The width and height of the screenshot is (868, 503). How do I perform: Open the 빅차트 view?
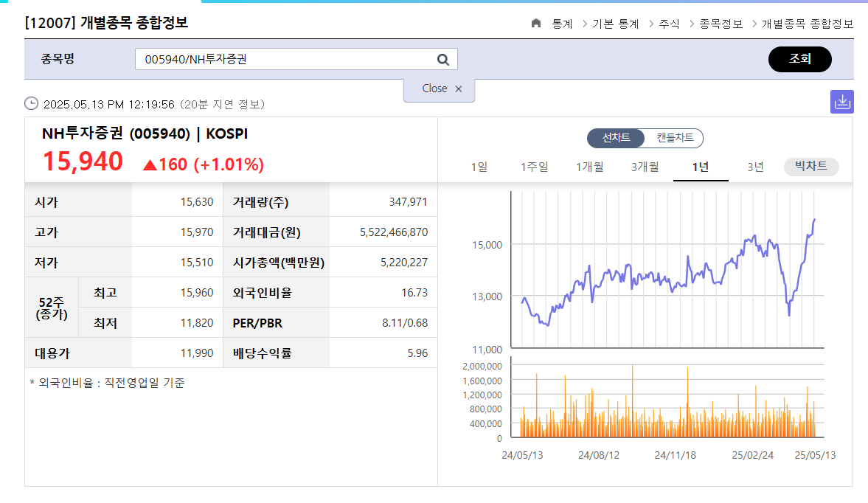(x=811, y=167)
